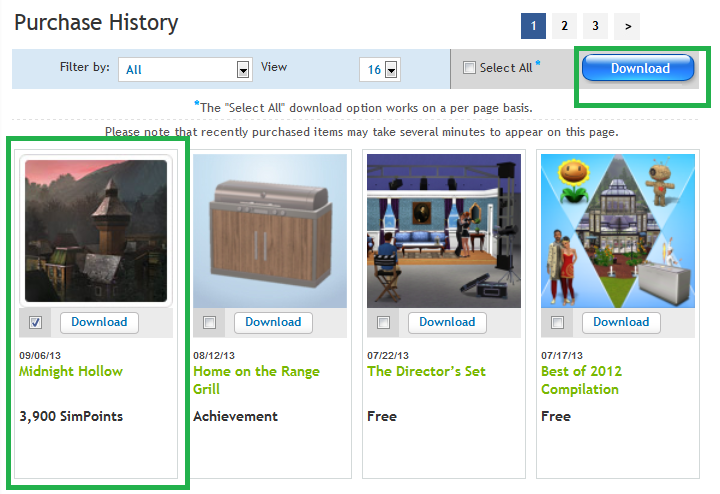Download Home on the Range Grill item
This screenshot has height=494, width=720.
tap(273, 322)
